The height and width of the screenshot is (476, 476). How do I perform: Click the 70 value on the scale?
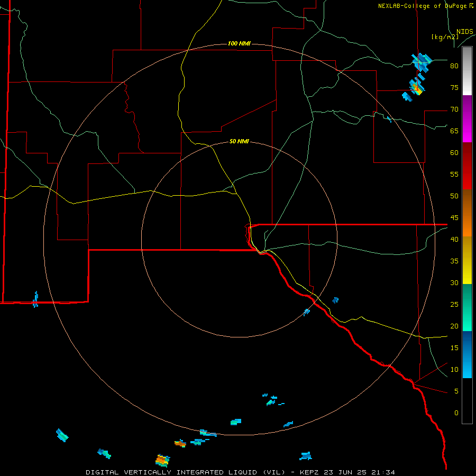click(454, 109)
